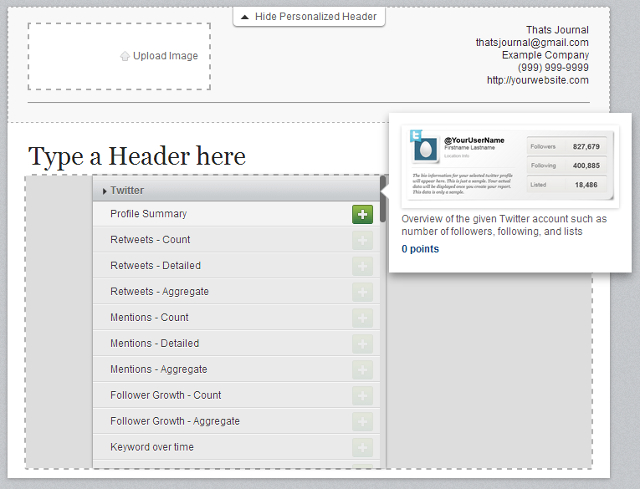Add Mentions - Count using its plus icon

point(362,318)
